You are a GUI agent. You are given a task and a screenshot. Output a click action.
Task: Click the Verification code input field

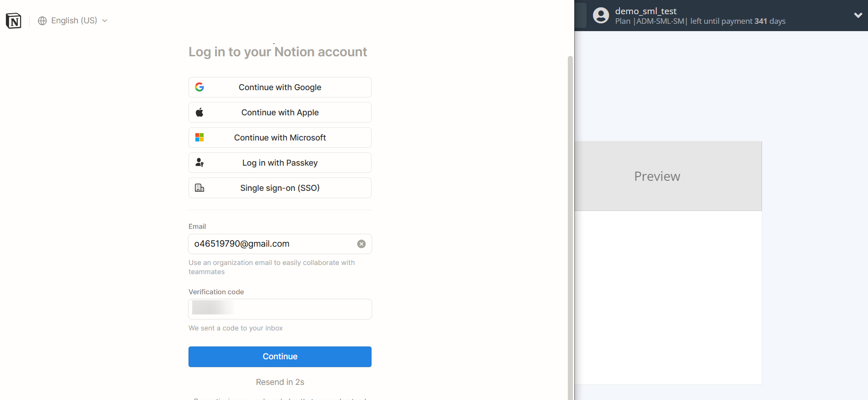pyautogui.click(x=280, y=309)
